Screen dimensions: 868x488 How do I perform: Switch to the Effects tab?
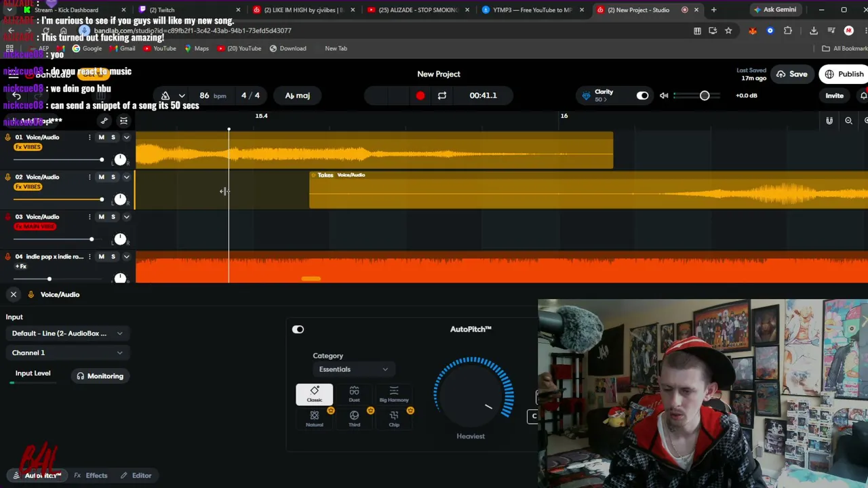[x=91, y=476]
